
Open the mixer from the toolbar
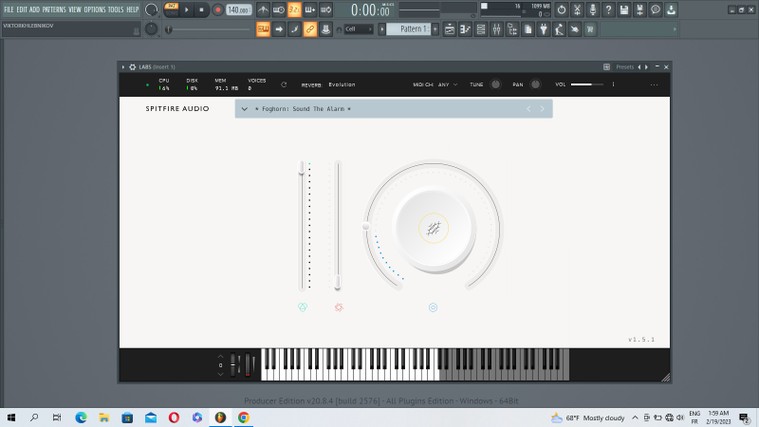[x=495, y=29]
